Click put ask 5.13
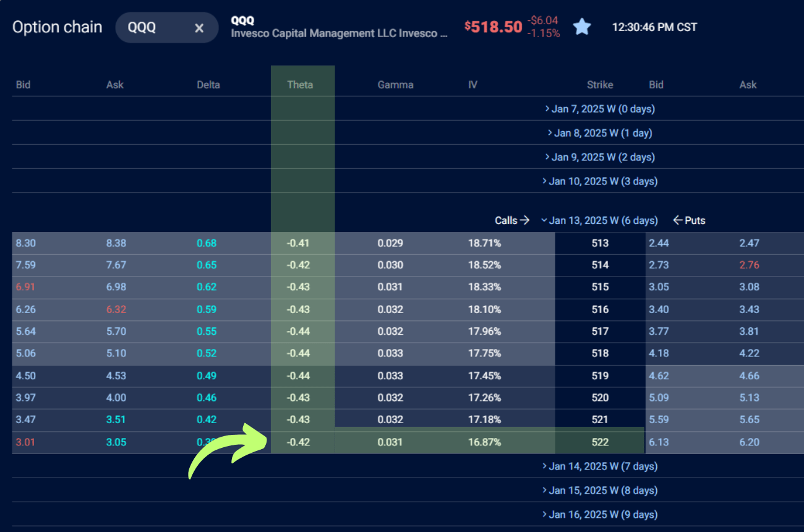804x532 pixels. [749, 398]
